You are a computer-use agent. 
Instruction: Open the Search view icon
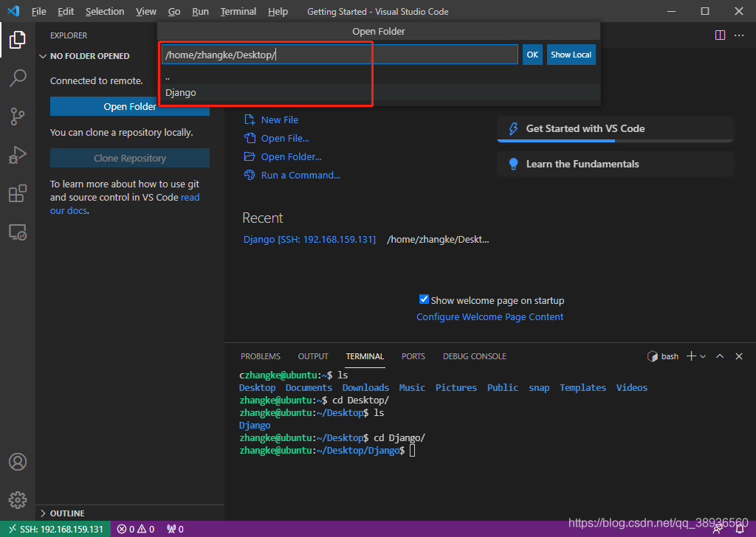(x=18, y=78)
